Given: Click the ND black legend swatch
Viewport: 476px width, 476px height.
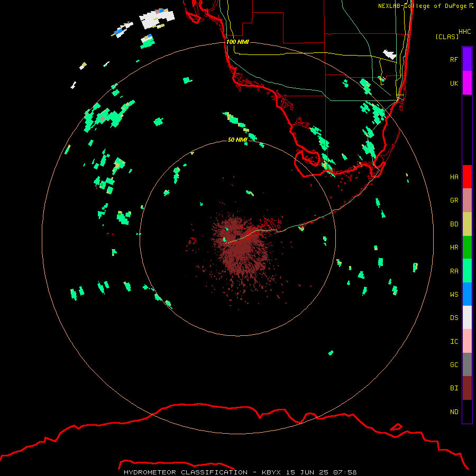Looking at the screenshot, I should (x=467, y=411).
